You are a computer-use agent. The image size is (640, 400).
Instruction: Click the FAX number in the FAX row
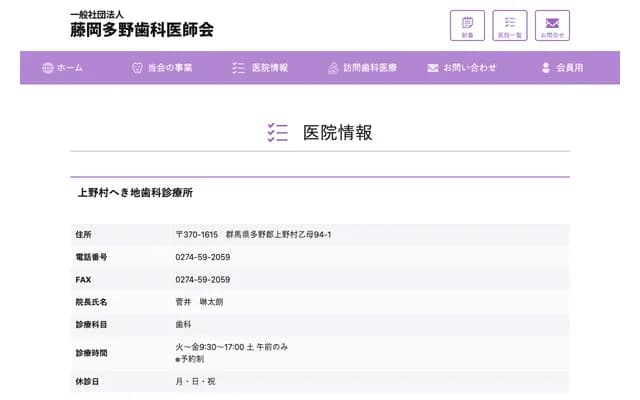click(x=202, y=280)
